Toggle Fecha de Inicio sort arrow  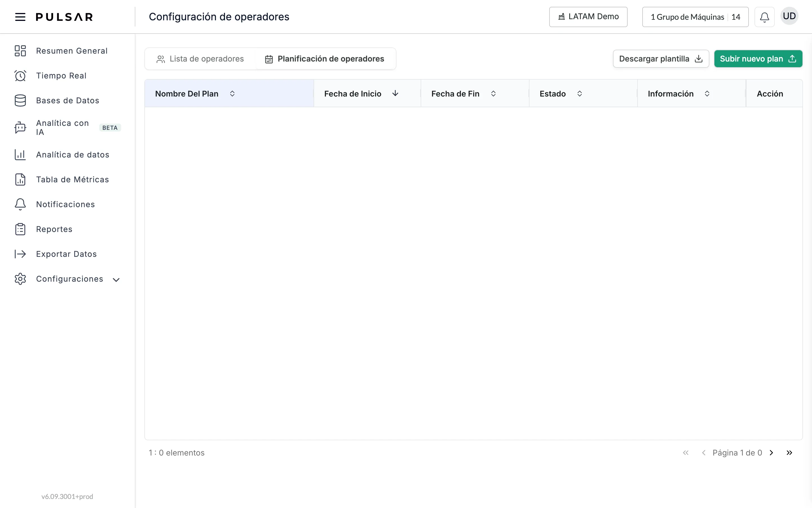[x=395, y=93]
